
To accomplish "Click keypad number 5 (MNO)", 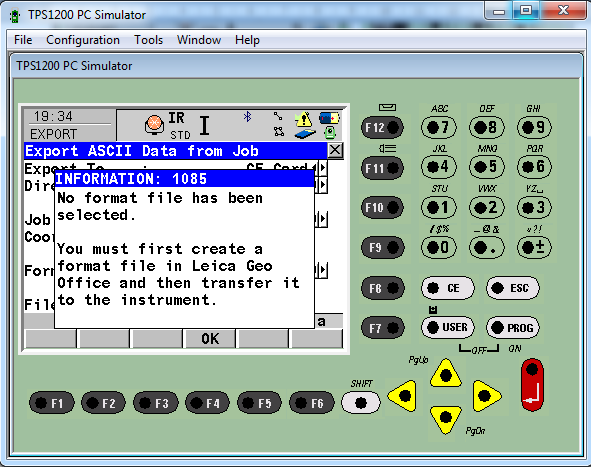I will pyautogui.click(x=487, y=167).
